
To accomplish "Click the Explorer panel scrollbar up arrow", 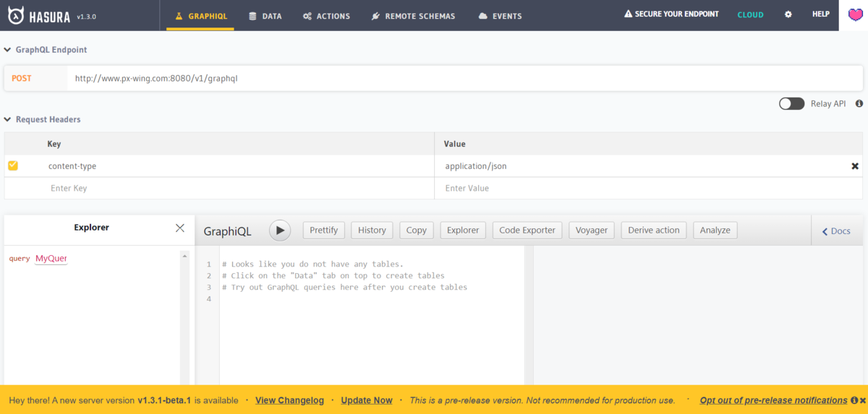I will pos(184,256).
